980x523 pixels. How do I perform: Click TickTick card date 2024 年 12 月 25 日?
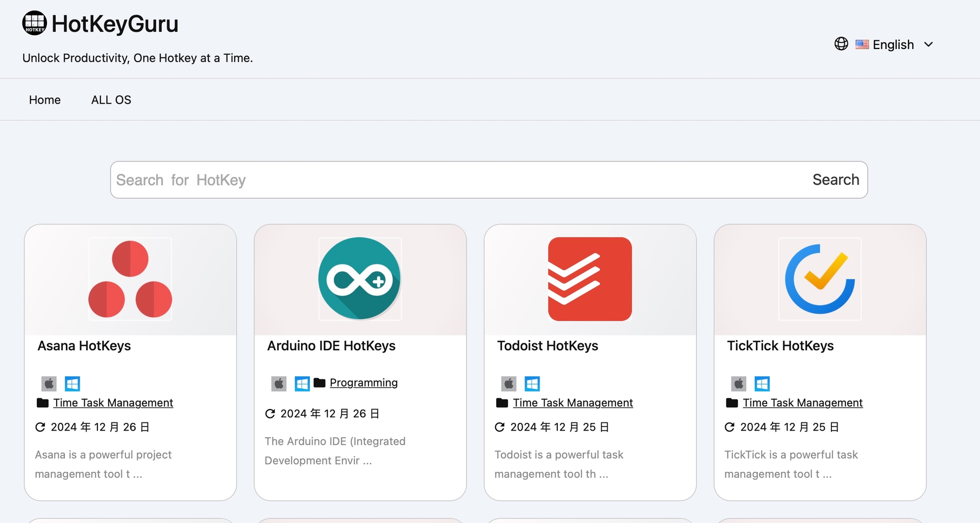coord(790,427)
